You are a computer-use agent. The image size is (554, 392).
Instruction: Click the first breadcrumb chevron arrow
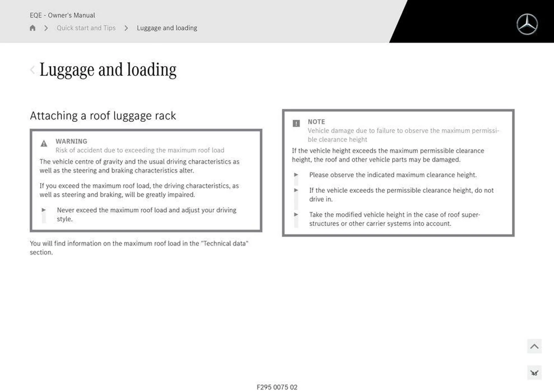point(46,28)
